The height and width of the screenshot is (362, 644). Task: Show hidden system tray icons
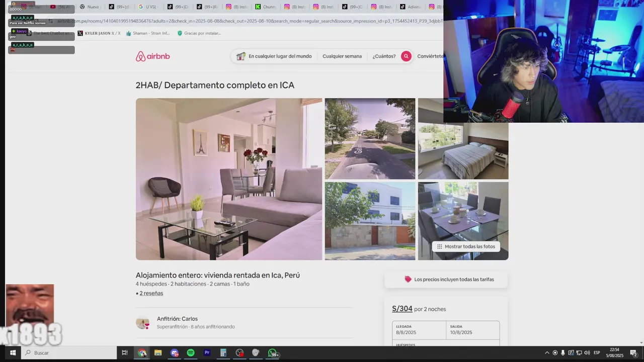(x=547, y=353)
